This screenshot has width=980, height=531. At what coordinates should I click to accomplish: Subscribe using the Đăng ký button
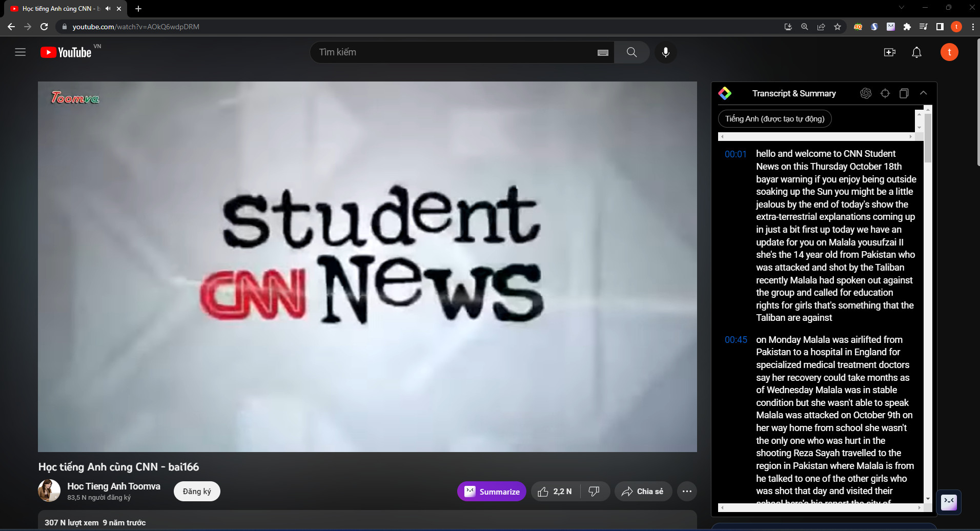(197, 492)
